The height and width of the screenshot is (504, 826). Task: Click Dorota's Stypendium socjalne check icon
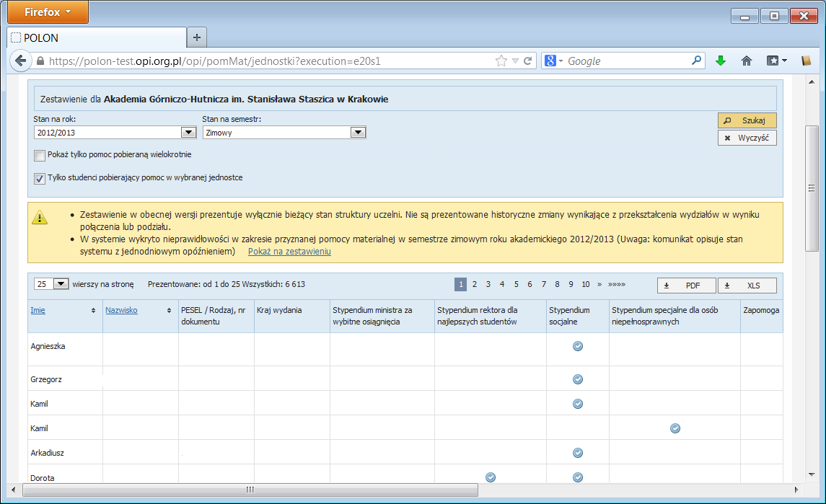578,477
